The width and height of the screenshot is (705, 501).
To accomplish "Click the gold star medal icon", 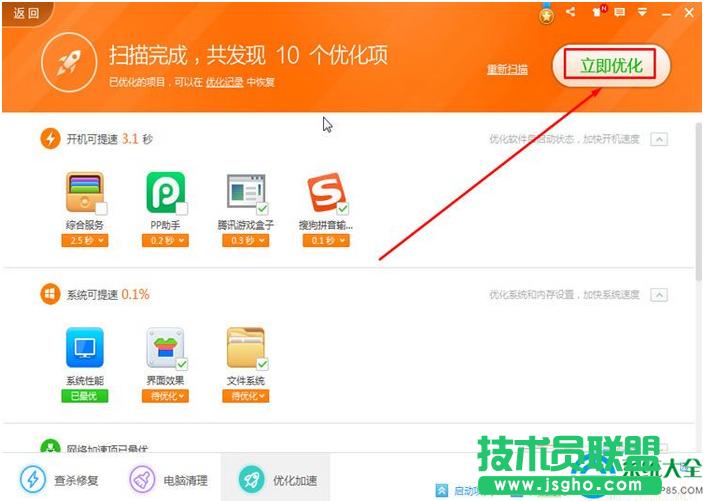I will 546,14.
